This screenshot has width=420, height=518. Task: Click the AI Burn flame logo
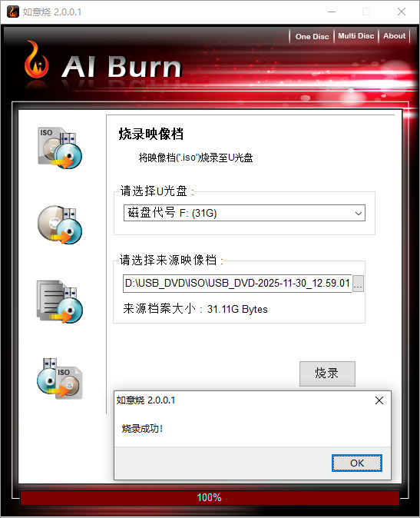pyautogui.click(x=36, y=60)
